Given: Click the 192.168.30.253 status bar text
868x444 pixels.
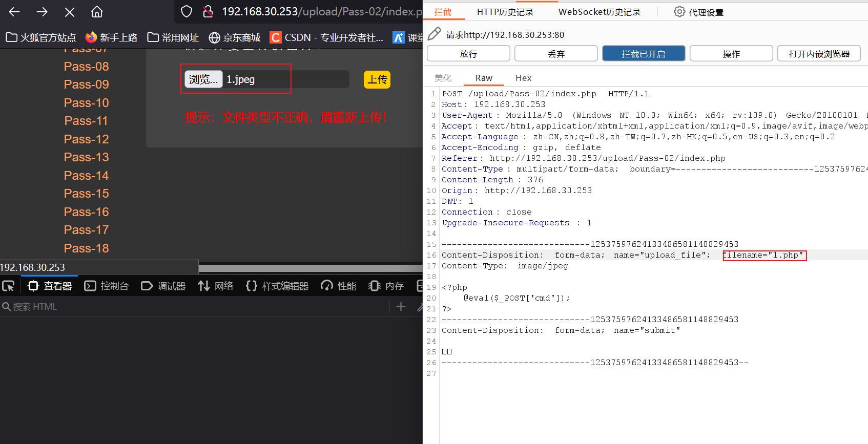Looking at the screenshot, I should (x=33, y=267).
